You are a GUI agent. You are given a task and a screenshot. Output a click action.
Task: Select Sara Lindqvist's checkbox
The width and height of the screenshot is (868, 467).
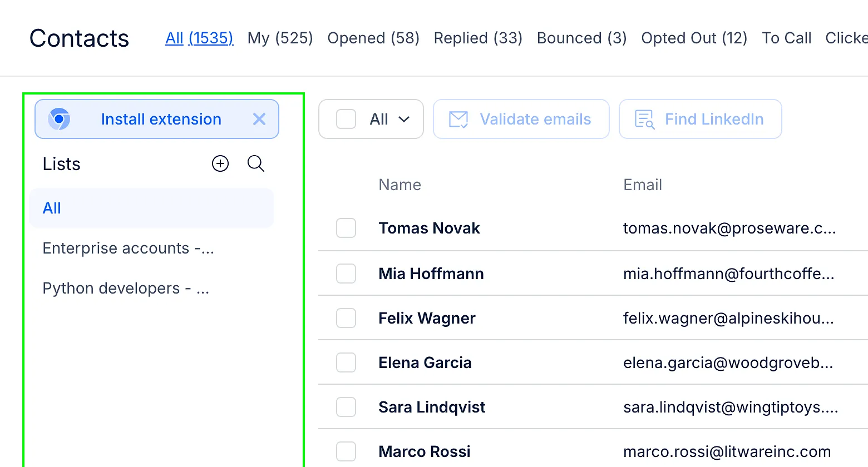(x=346, y=407)
